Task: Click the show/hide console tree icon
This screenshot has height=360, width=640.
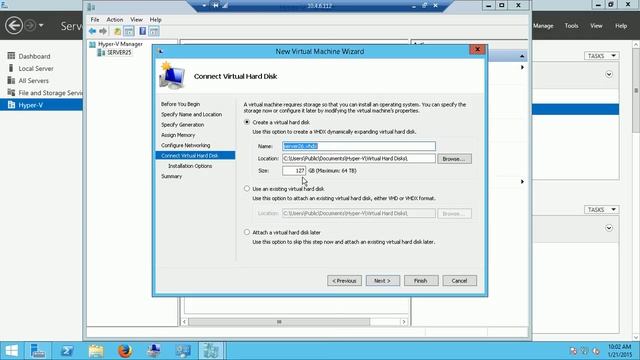Action: click(x=129, y=31)
